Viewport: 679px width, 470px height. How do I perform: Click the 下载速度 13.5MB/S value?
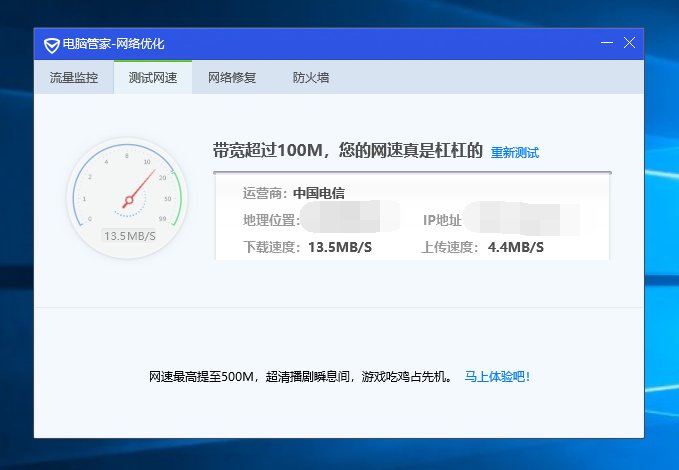pos(340,247)
